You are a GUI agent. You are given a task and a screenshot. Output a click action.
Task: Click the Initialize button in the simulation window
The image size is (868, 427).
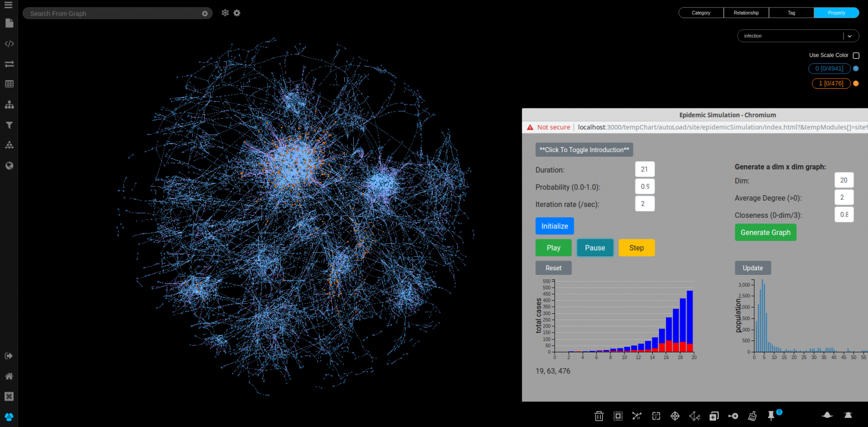554,226
